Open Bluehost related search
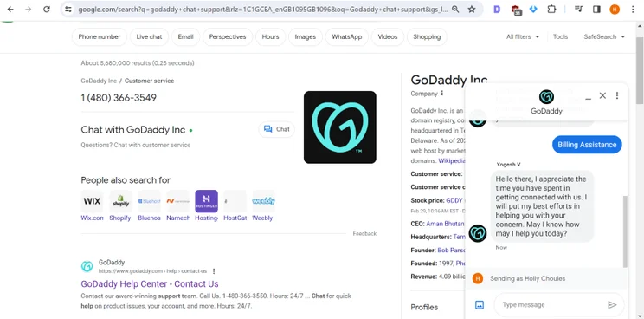 tap(149, 206)
